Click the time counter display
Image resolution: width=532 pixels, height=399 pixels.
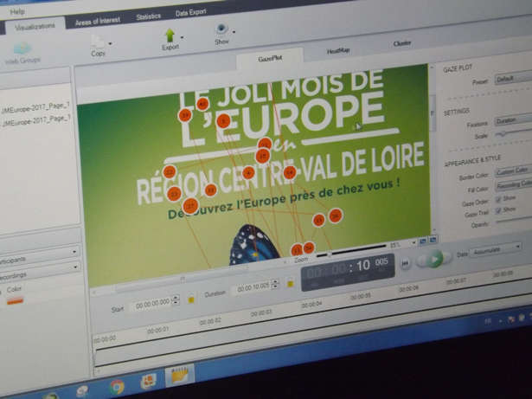[348, 272]
